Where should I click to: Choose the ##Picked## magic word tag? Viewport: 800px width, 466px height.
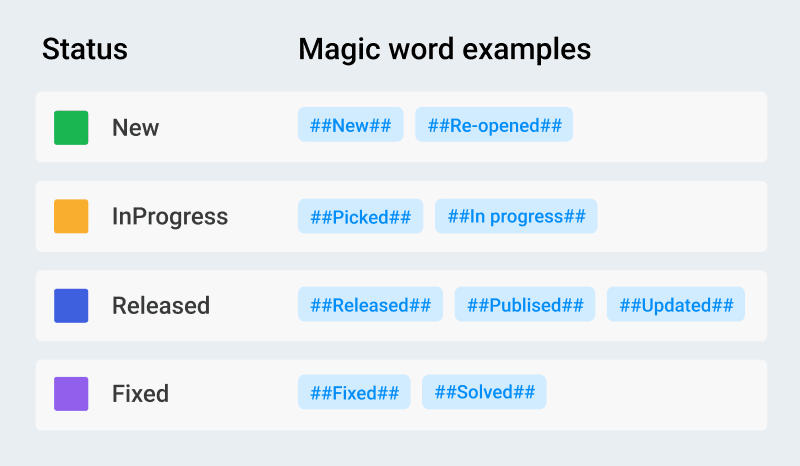(360, 216)
